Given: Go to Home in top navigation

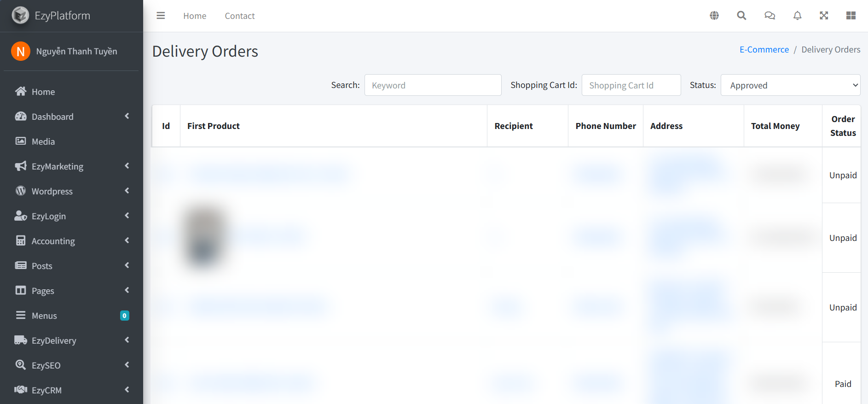Looking at the screenshot, I should pyautogui.click(x=195, y=16).
